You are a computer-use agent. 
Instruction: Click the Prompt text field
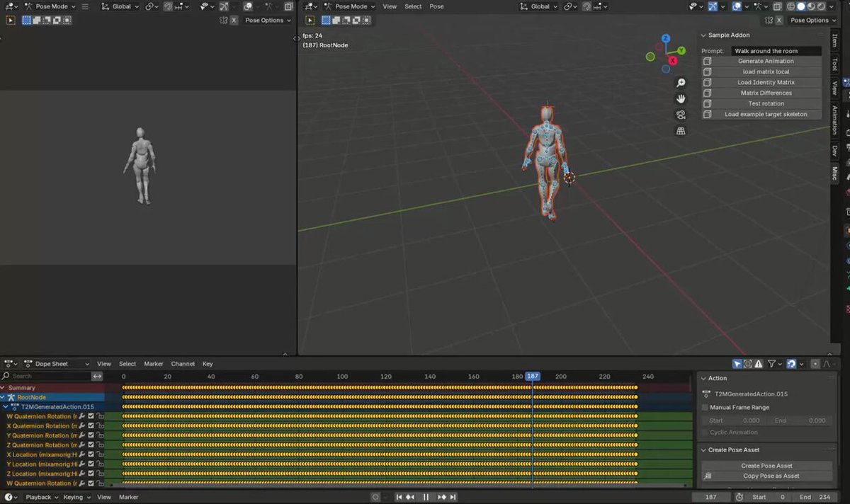click(x=776, y=51)
